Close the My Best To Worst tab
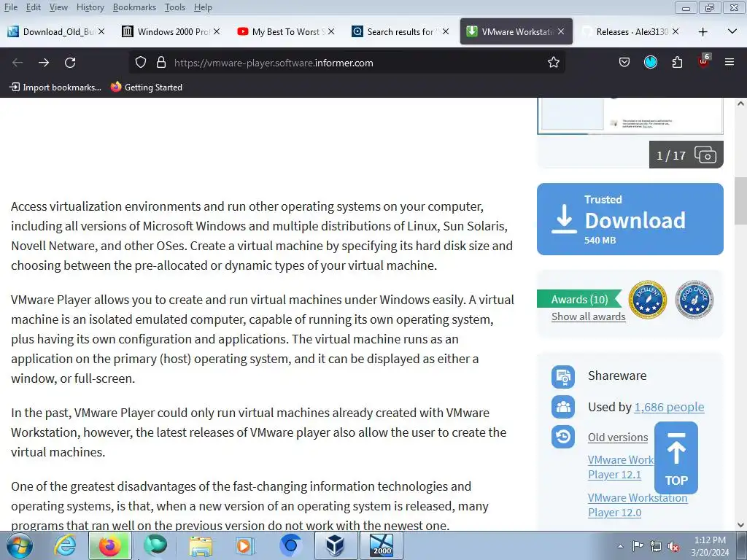This screenshot has width=747, height=560. coord(331,31)
